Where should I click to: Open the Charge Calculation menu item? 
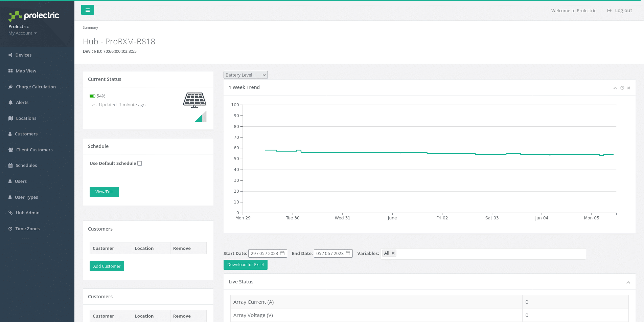36,87
